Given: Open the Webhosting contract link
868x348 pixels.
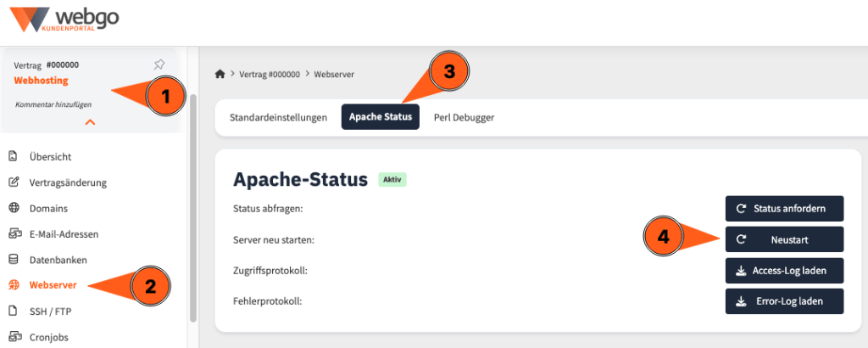Looking at the screenshot, I should click(x=41, y=81).
